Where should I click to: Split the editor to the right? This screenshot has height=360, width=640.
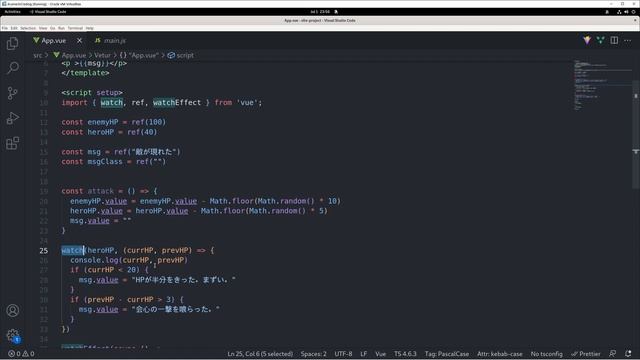tap(614, 40)
